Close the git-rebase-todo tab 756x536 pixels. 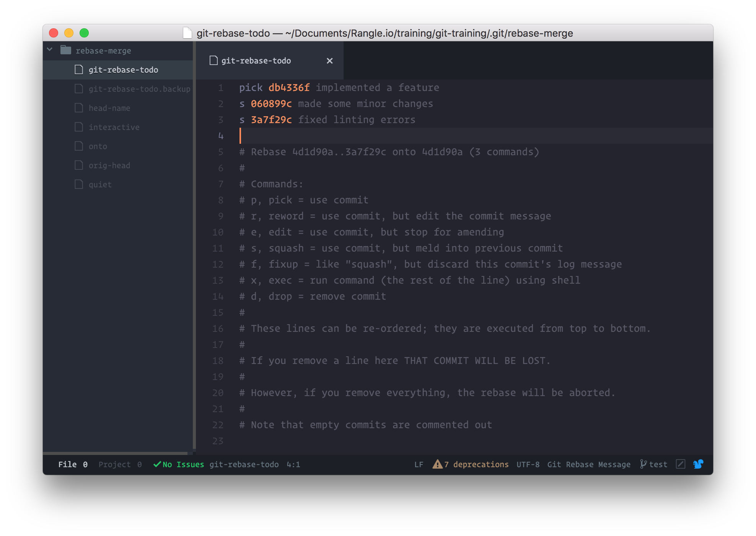[x=329, y=61]
